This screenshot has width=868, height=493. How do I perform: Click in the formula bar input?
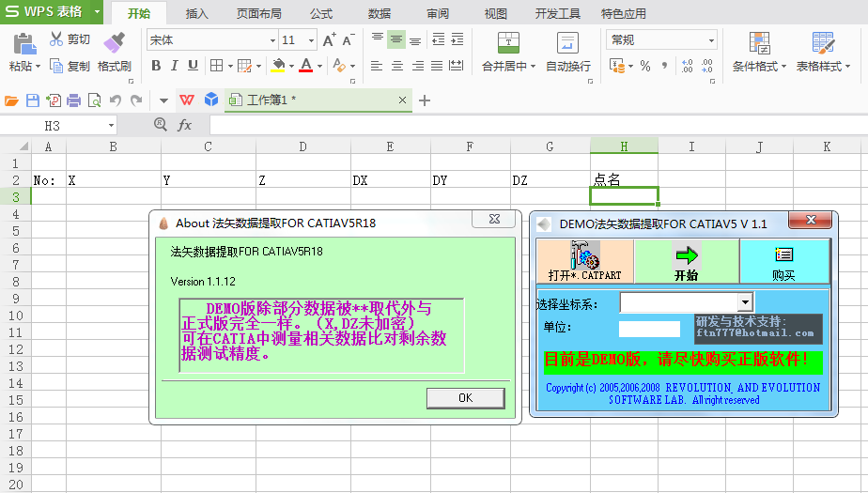click(x=538, y=125)
